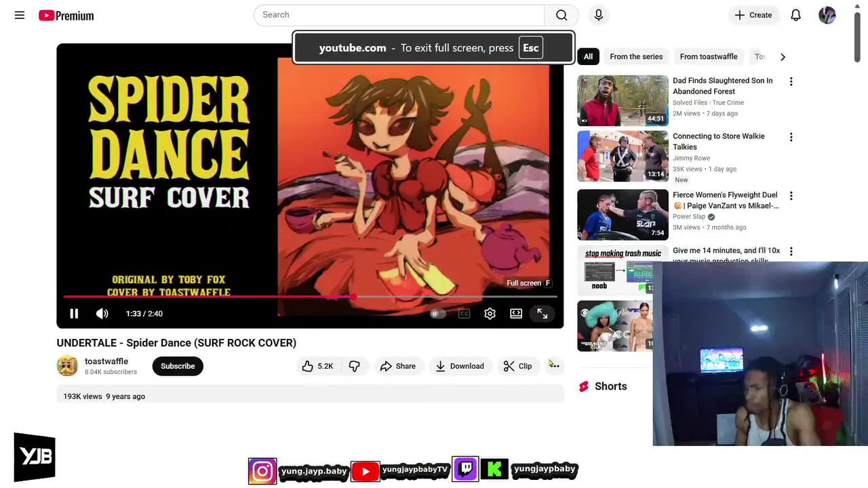Show next filter chips arrow
This screenshot has height=488, width=868.
coord(783,57)
